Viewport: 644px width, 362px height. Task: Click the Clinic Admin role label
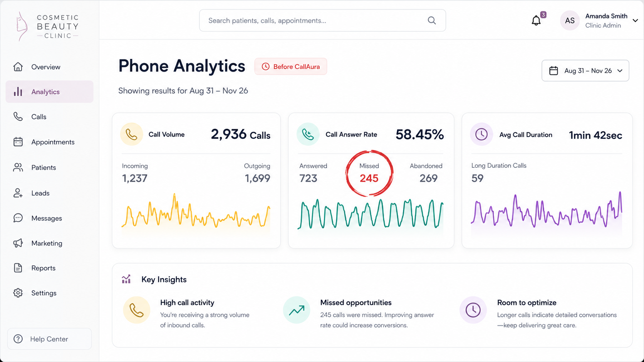tap(603, 25)
